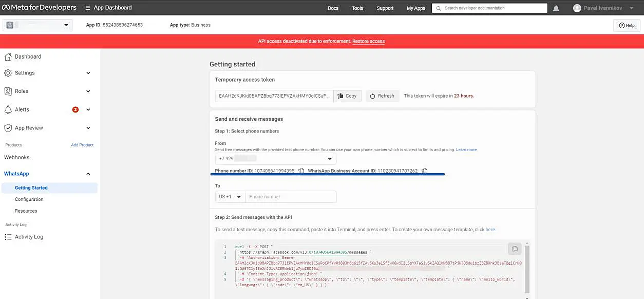
Task: Select Configuration under WhatsApp
Action: 29,199
